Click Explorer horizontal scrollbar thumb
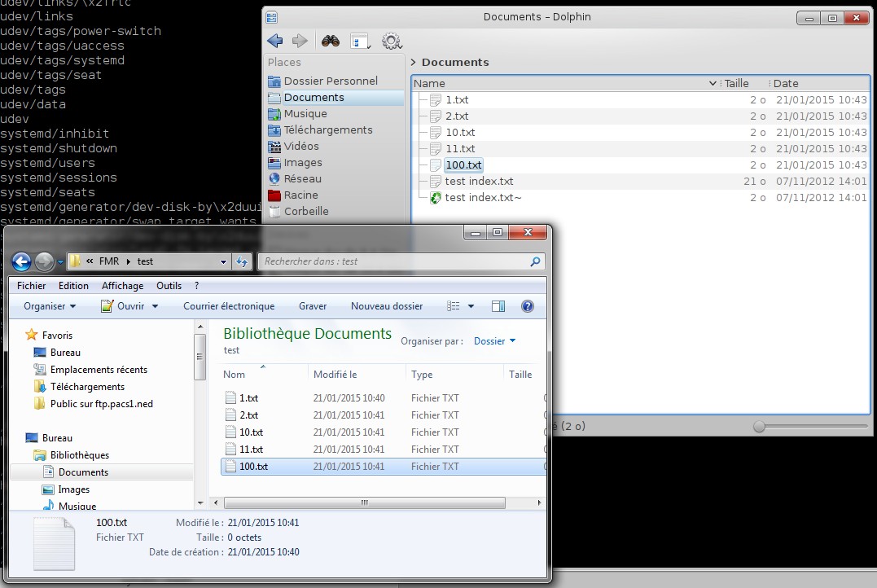This screenshot has width=877, height=588. coord(365,503)
